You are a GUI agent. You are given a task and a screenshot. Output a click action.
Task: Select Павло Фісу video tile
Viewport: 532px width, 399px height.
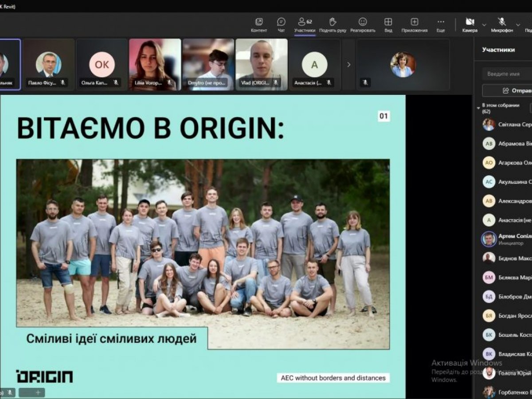(x=48, y=65)
